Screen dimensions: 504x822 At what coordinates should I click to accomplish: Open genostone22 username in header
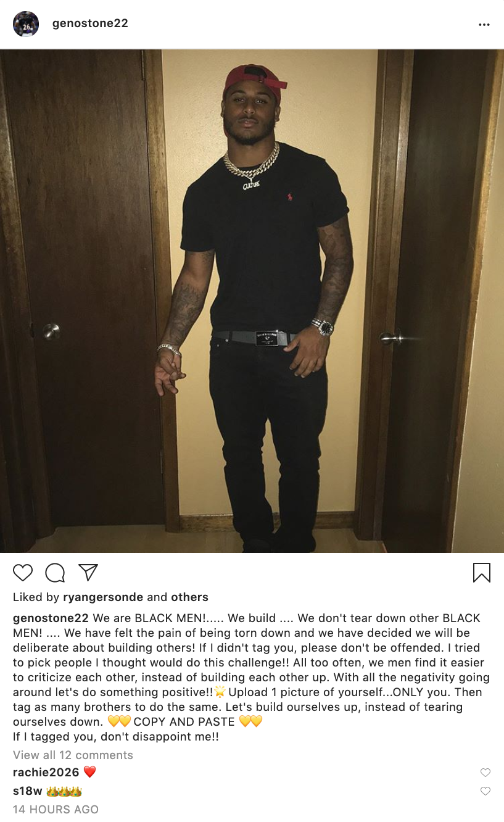coord(90,23)
